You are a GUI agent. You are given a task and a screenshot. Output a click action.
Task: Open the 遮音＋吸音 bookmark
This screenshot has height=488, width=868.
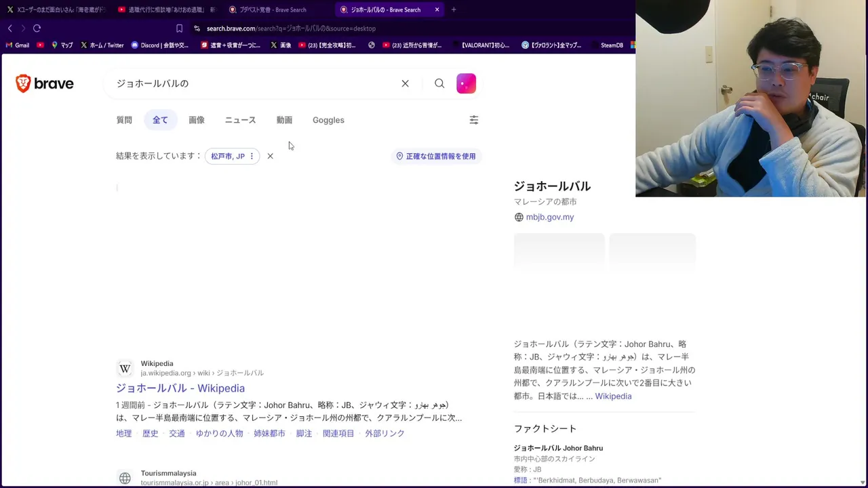pos(231,45)
